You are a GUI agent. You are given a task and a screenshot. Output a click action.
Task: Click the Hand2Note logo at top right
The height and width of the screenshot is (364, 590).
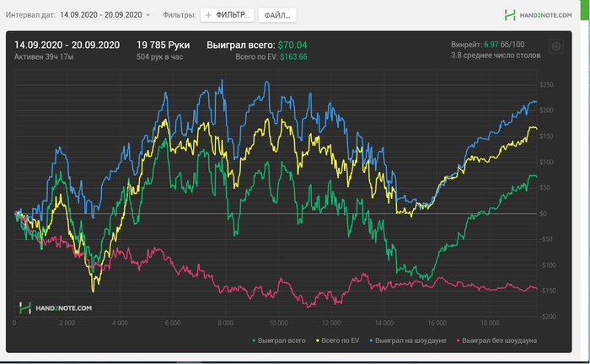[x=538, y=15]
